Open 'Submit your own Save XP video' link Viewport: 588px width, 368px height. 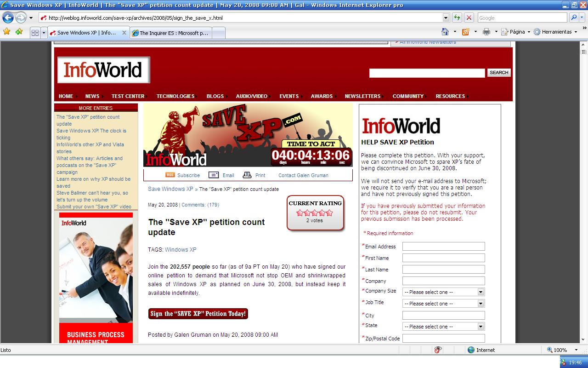click(94, 207)
